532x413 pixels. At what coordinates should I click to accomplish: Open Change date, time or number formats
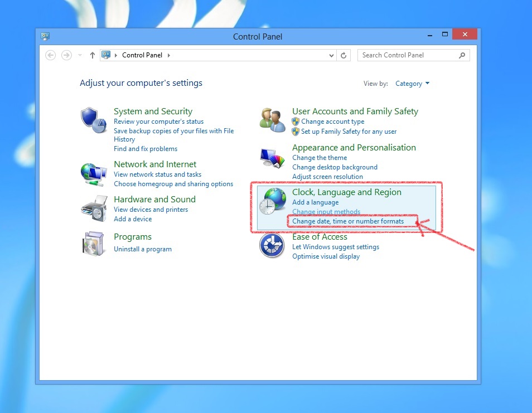348,221
